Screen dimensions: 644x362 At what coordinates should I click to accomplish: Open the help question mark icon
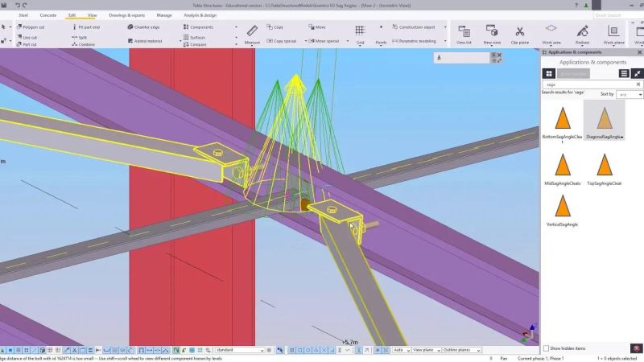click(576, 6)
